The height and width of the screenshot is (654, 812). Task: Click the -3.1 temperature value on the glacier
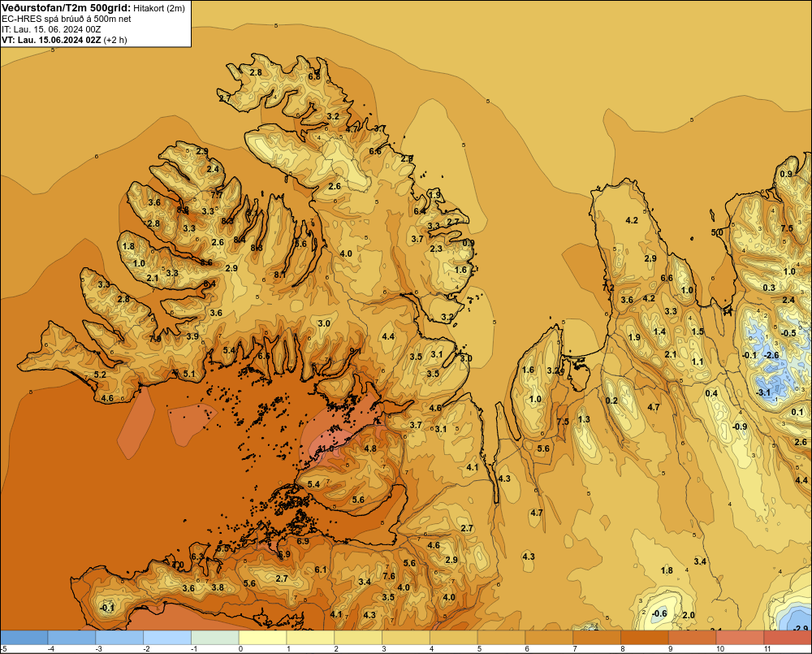pyautogui.click(x=764, y=393)
